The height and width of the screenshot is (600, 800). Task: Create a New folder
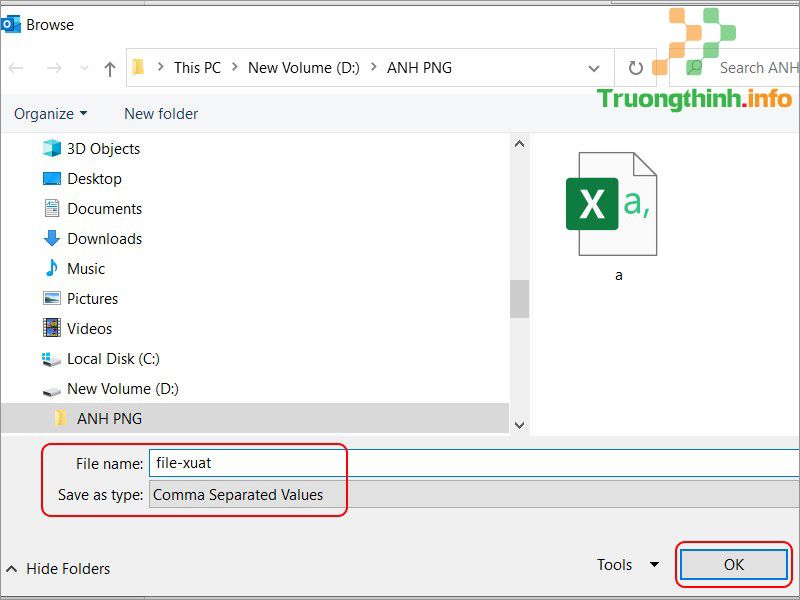pyautogui.click(x=161, y=114)
